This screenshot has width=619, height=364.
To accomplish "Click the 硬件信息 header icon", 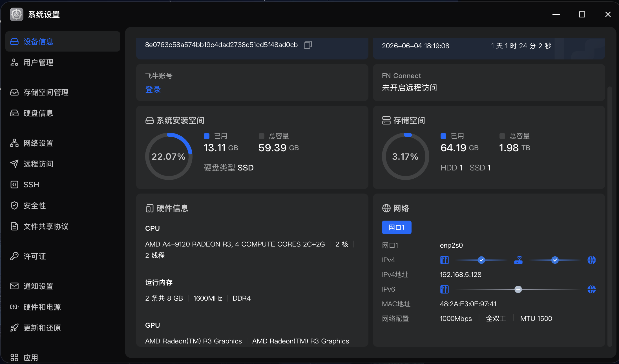I will pyautogui.click(x=150, y=208).
